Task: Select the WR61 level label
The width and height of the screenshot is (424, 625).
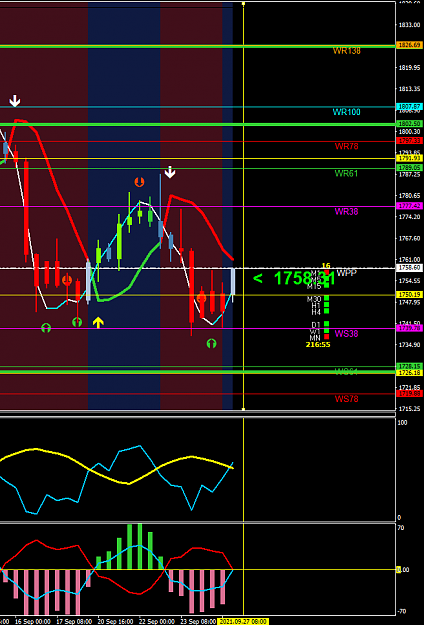Action: (x=346, y=173)
